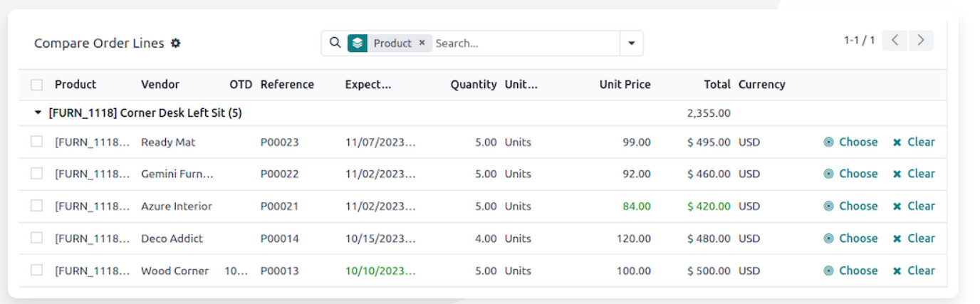This screenshot has width=980, height=304.
Task: Check the Gemini Furniture row checkbox
Action: [x=36, y=173]
